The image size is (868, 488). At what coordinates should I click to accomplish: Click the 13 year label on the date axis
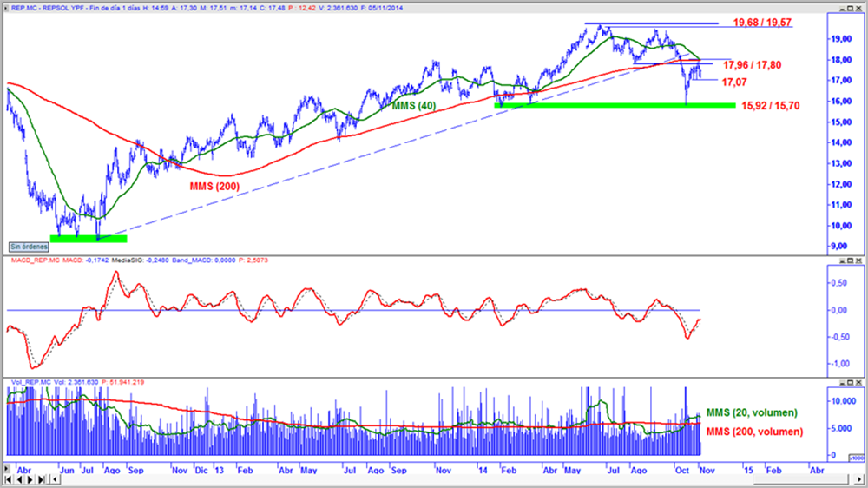point(220,471)
